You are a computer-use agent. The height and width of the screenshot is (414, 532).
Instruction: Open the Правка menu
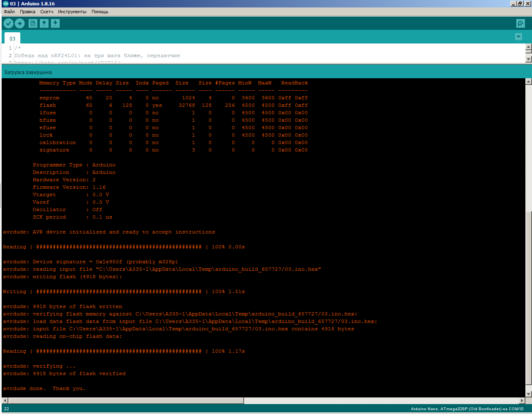[27, 12]
